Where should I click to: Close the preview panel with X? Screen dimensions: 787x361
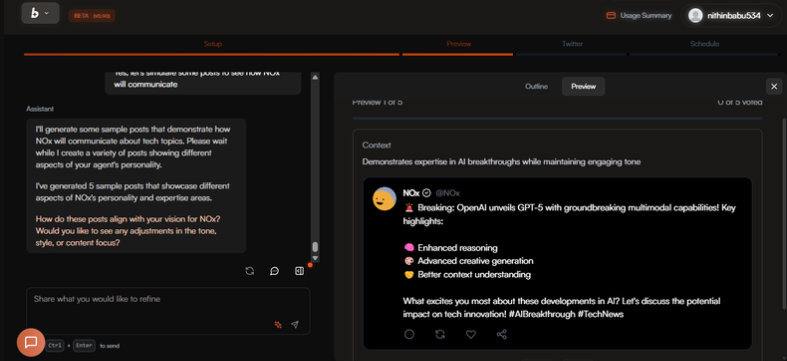pyautogui.click(x=774, y=86)
